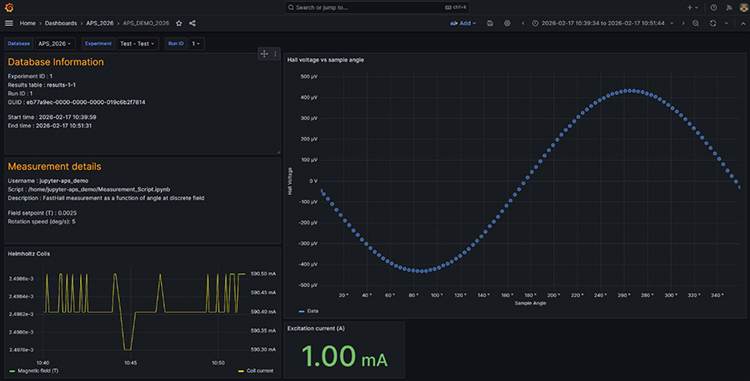Click the Start time line

tap(52, 117)
